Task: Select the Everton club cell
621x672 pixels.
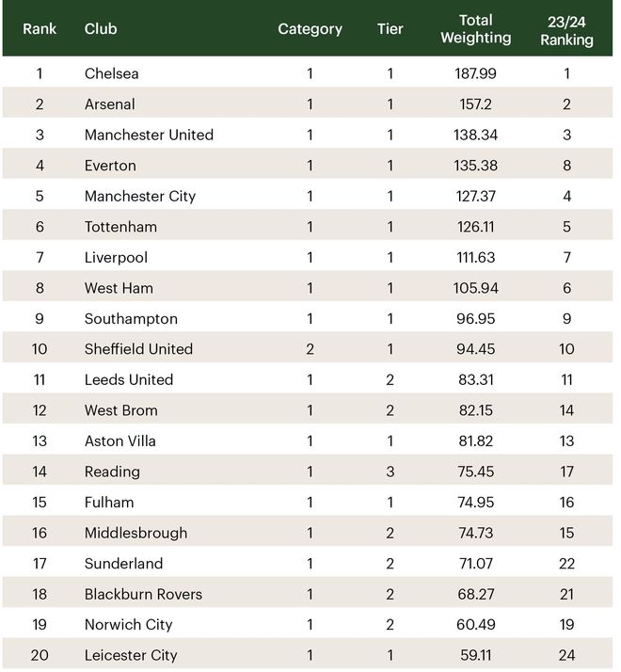Action: [110, 166]
